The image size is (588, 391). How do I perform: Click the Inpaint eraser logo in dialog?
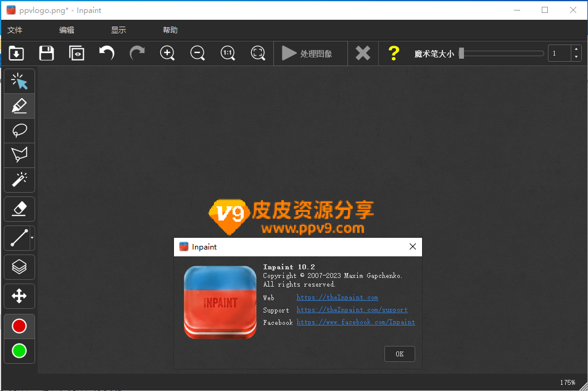click(x=220, y=302)
